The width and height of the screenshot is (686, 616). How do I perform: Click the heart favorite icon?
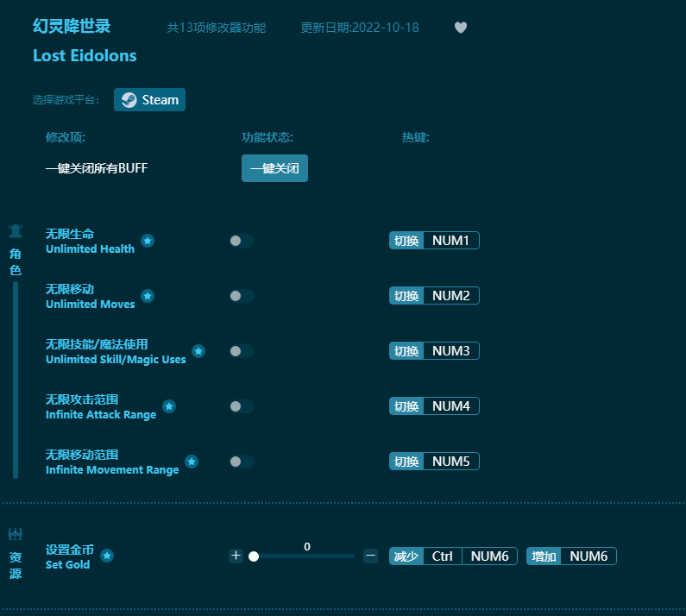tap(461, 28)
